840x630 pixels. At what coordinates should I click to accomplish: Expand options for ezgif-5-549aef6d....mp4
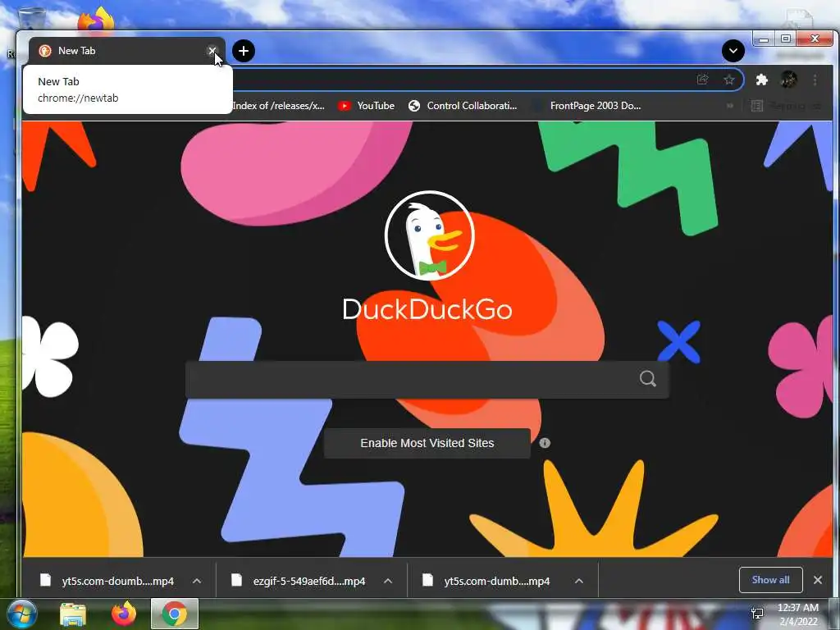point(388,581)
